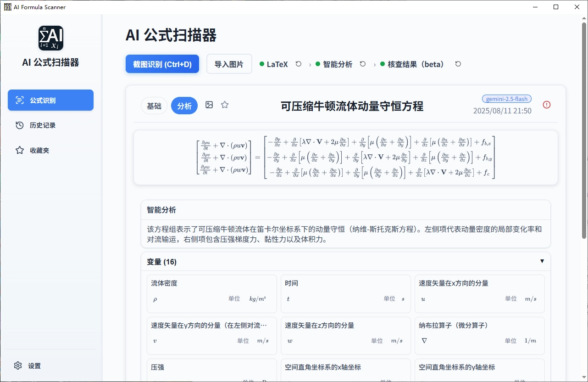Click the 压强 variable card

[x=212, y=370]
